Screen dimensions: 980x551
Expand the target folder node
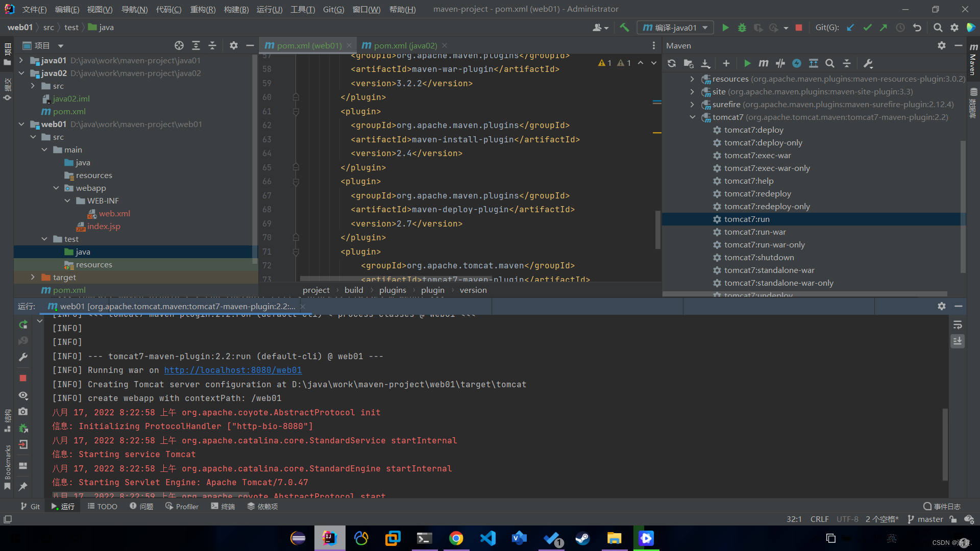pos(33,277)
